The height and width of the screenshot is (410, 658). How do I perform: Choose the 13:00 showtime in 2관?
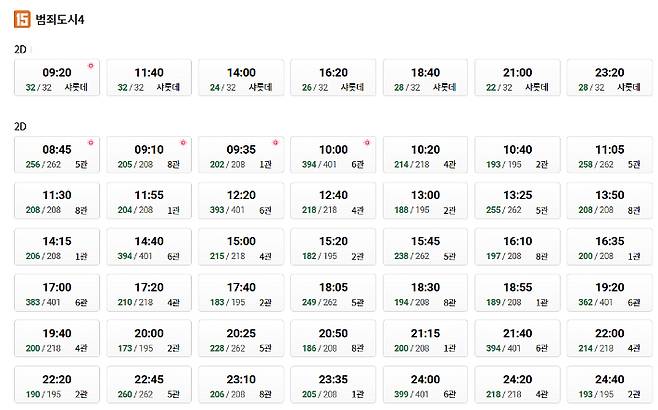[426, 201]
